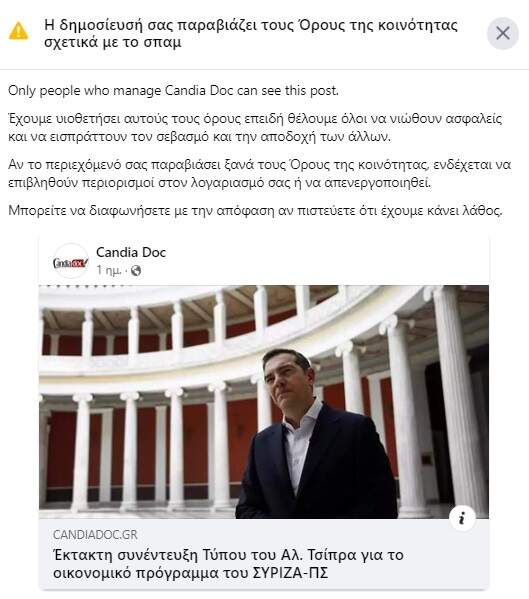Open the Candia Doc page name above post

point(131,253)
